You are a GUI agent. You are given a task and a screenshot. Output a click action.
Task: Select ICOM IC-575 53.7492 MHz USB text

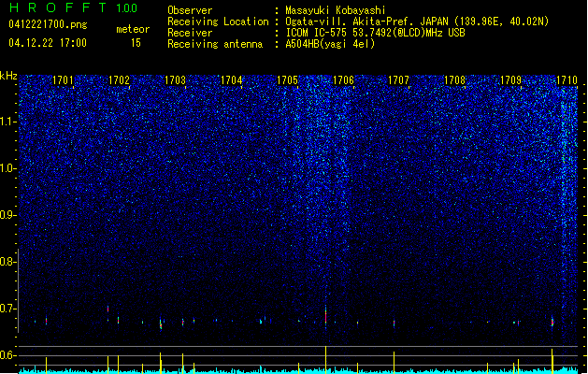coord(375,33)
